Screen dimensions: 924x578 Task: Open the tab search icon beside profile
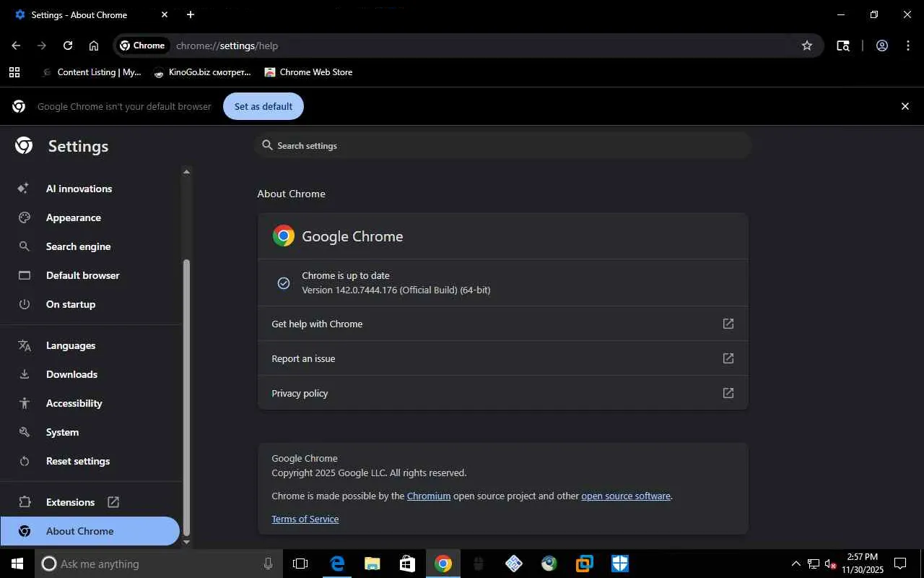(843, 46)
